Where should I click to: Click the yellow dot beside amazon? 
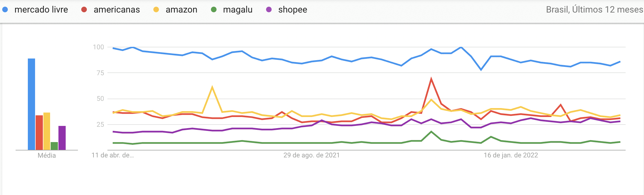point(156,10)
